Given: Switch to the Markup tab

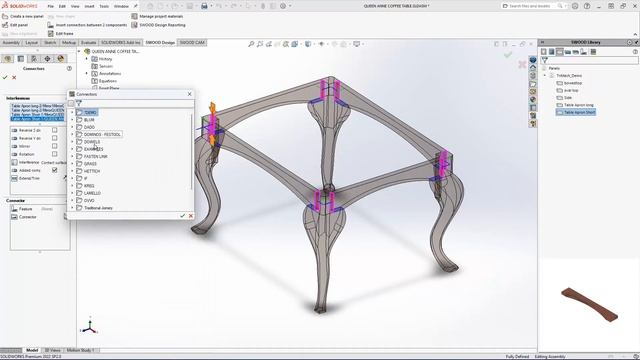Looking at the screenshot, I should pos(69,42).
